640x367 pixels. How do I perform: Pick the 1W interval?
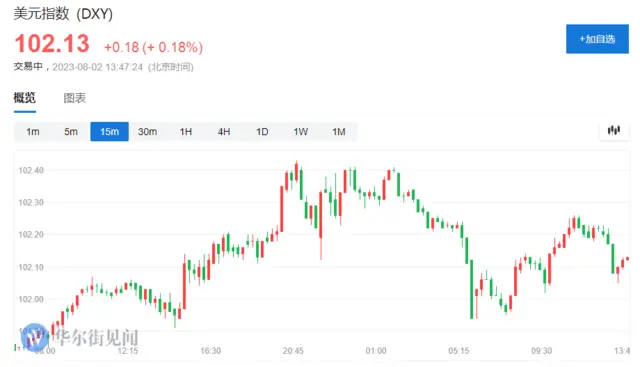click(x=300, y=132)
